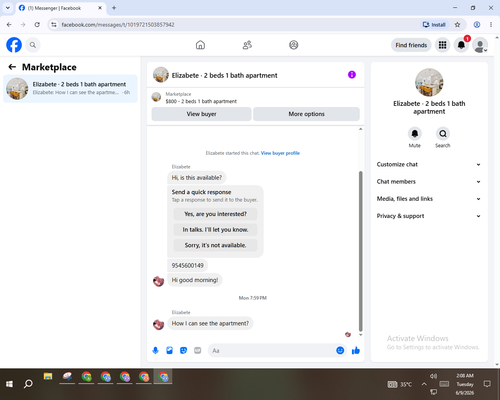Open the taskbar clock showing 2:08 AM

(465, 384)
